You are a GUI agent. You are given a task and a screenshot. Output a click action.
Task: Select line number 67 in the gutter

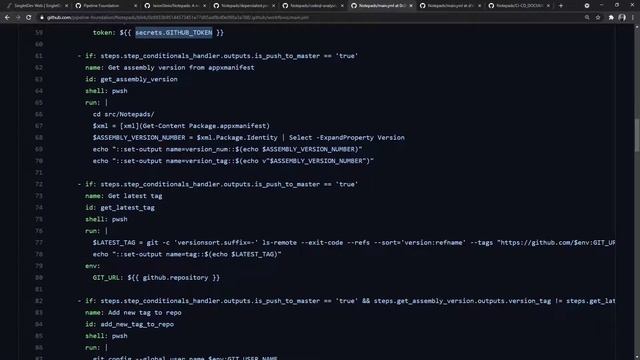click(x=39, y=126)
